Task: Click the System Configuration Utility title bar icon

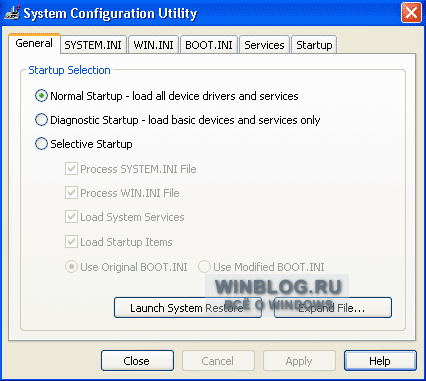Action: (12, 13)
